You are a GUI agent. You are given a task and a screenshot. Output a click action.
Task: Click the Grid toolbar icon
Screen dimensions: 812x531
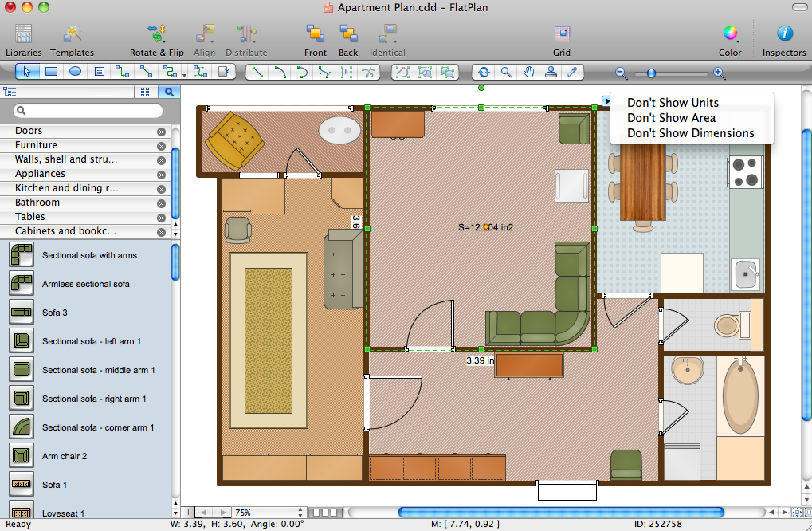click(562, 40)
